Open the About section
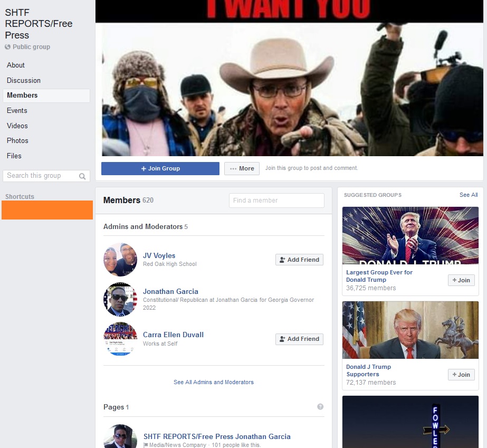 15,65
